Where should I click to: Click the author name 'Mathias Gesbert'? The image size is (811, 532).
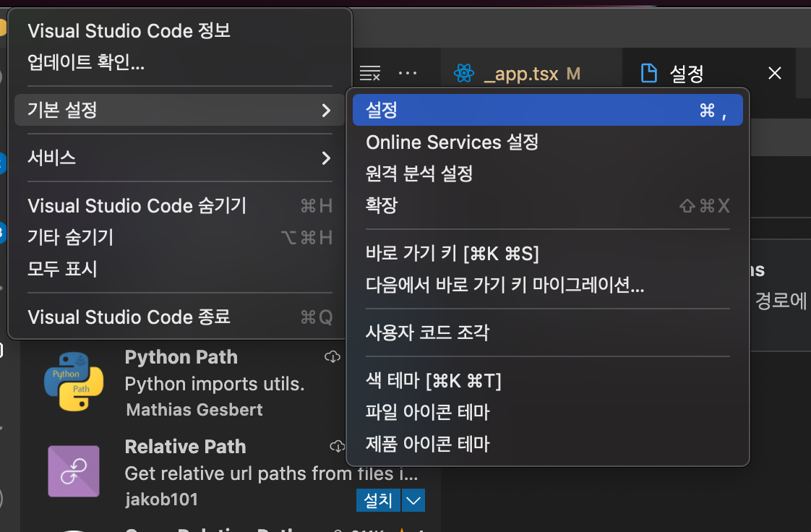tap(194, 410)
